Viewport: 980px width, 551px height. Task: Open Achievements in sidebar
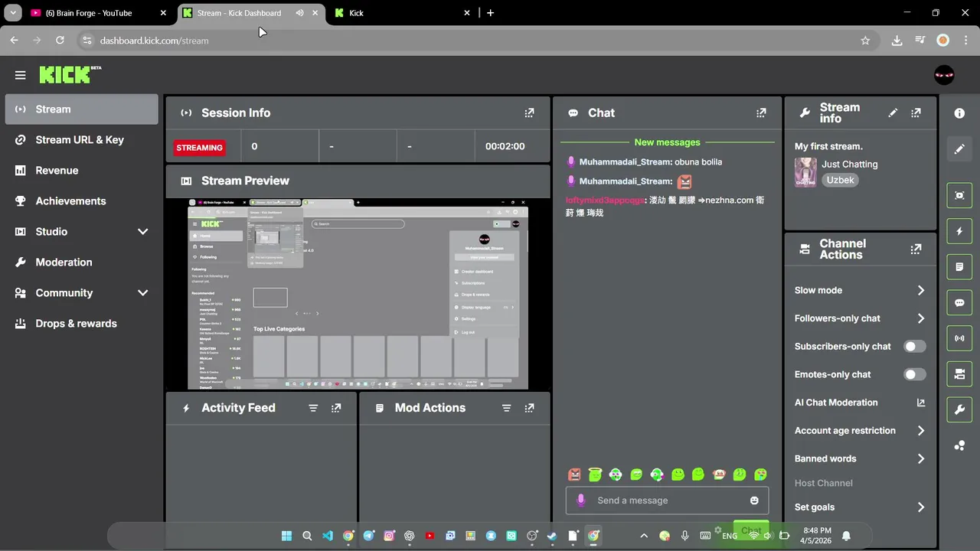pyautogui.click(x=82, y=201)
